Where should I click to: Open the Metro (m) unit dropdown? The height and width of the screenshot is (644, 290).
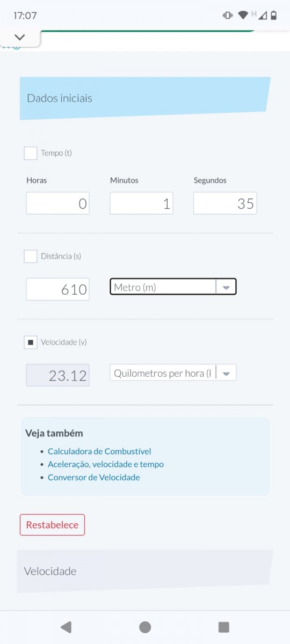[x=173, y=287]
